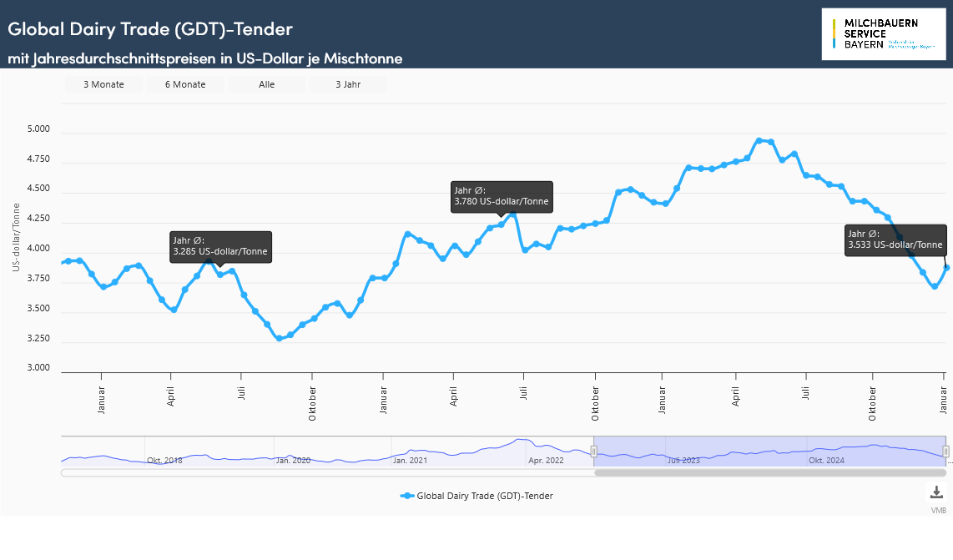Click the last data point of the chart line
This screenshot has height=560, width=953.
click(946, 267)
